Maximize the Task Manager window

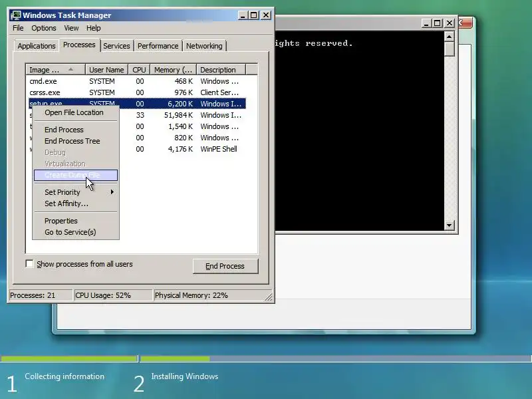pyautogui.click(x=254, y=15)
